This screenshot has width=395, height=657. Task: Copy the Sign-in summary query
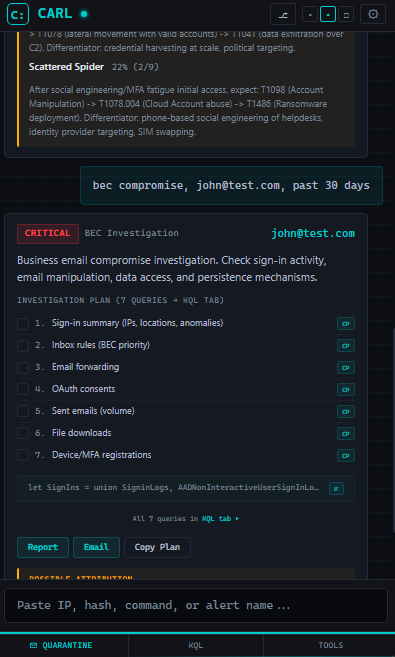pos(346,323)
